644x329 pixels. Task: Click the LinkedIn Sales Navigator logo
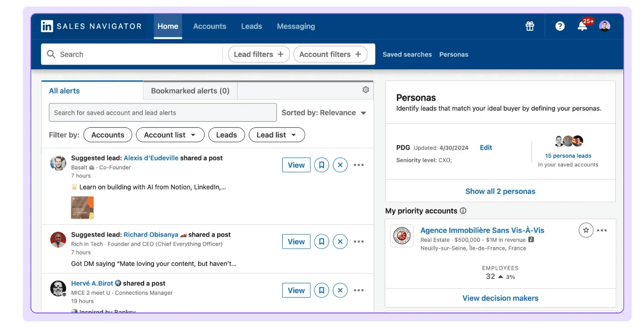[91, 26]
